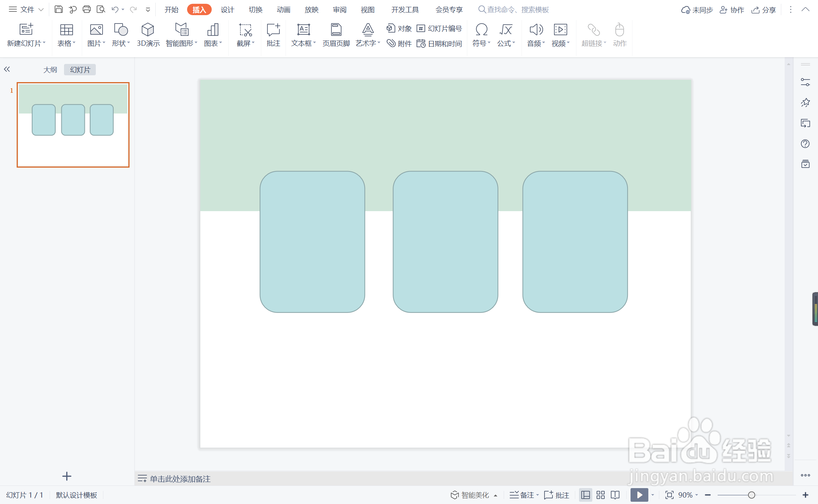Toggle reading view book icon
Viewport: 818px width, 504px height.
(615, 495)
